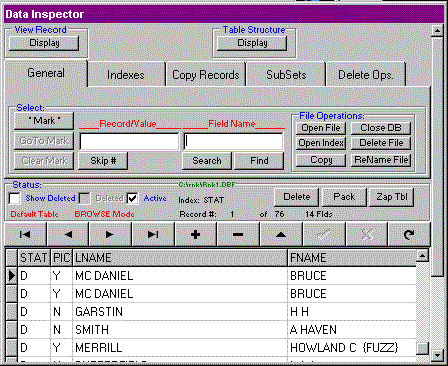Viewport: 448px width, 366px height.
Task: Click the ReName File button
Action: pos(381,160)
